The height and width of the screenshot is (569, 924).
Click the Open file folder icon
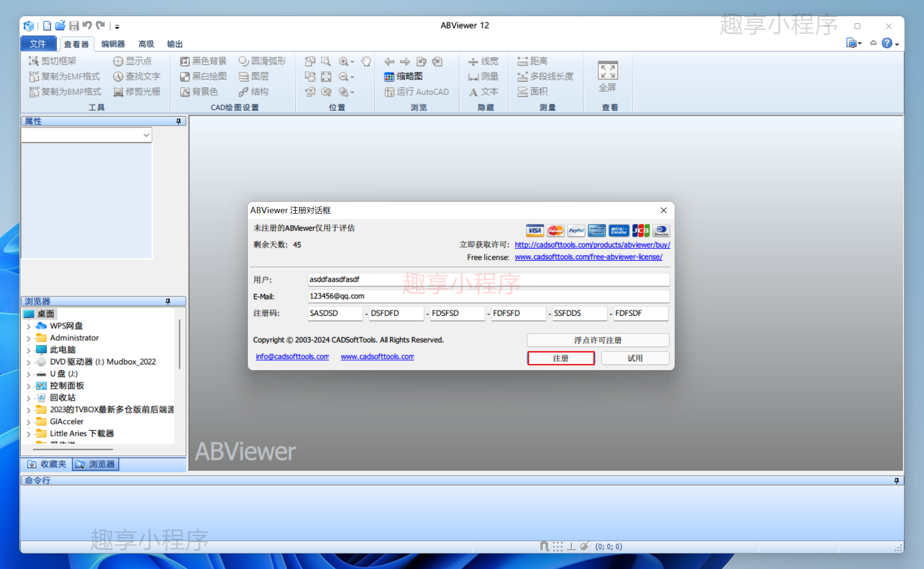pos(60,26)
